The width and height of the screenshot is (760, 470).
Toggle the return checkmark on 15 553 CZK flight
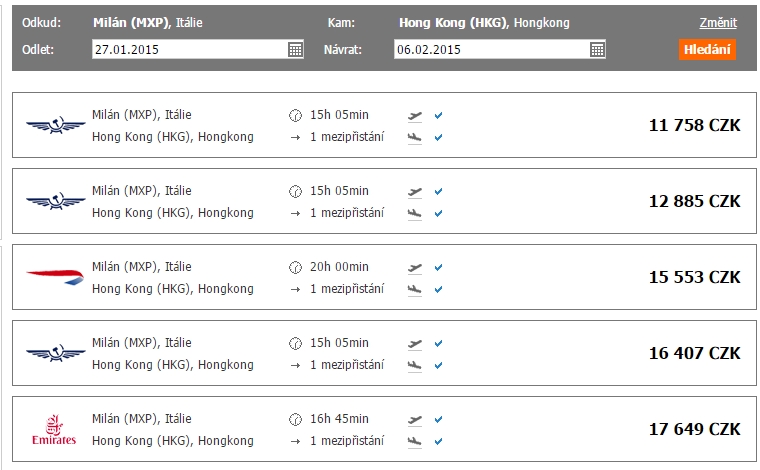pyautogui.click(x=438, y=290)
